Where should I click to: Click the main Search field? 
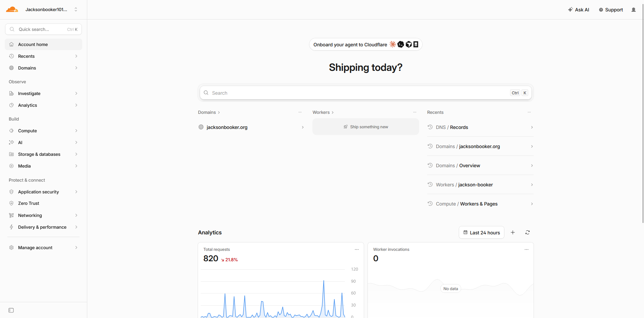pos(366,93)
